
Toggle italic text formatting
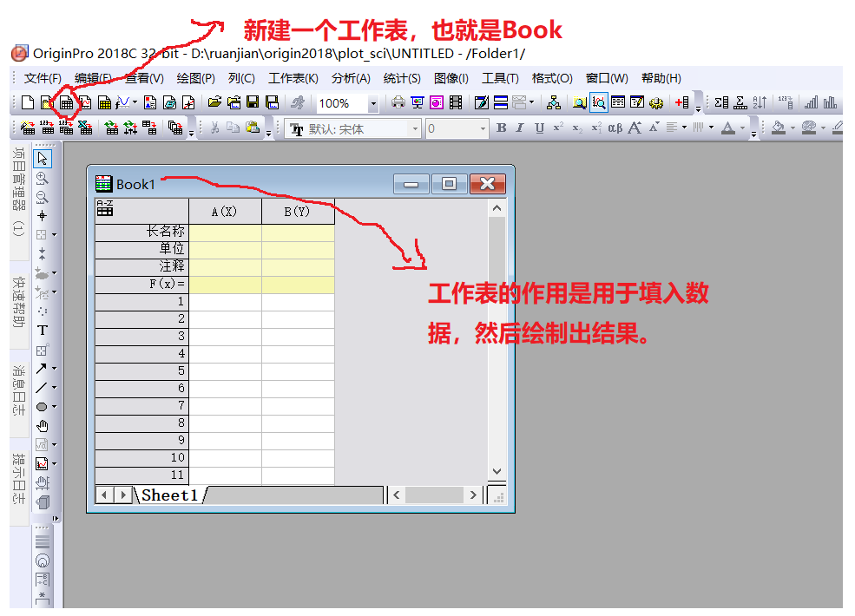click(x=521, y=128)
